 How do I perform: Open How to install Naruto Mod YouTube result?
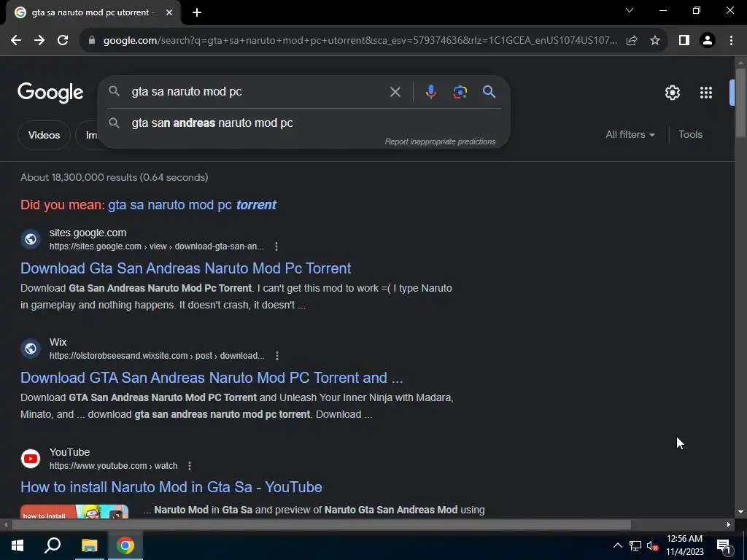click(171, 487)
